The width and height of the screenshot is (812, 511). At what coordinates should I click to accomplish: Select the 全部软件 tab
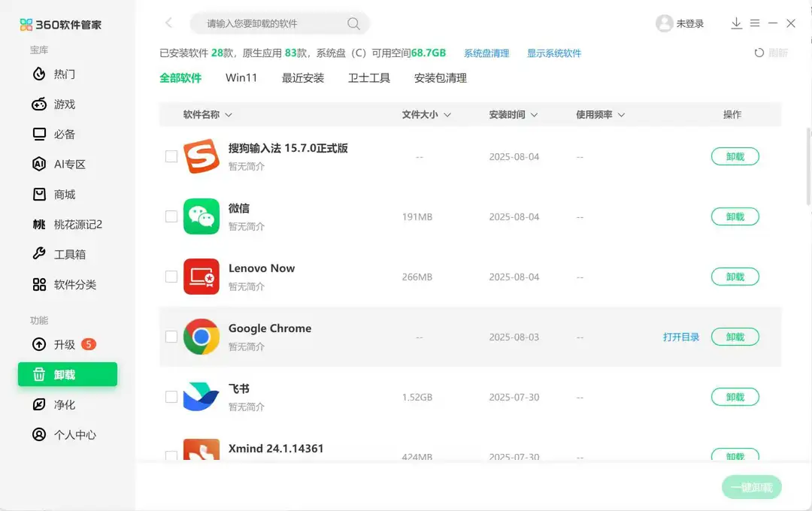point(180,78)
